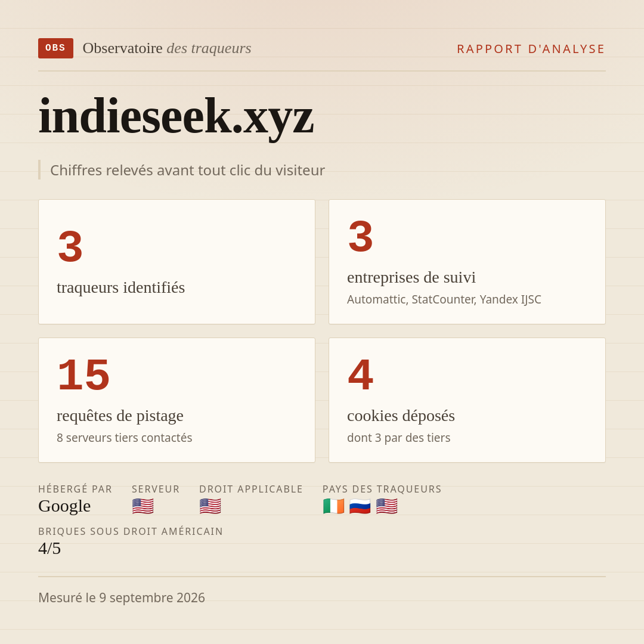644x644 pixels.
Task: Click the subtitle about figures before visitor click
Action: (x=187, y=170)
